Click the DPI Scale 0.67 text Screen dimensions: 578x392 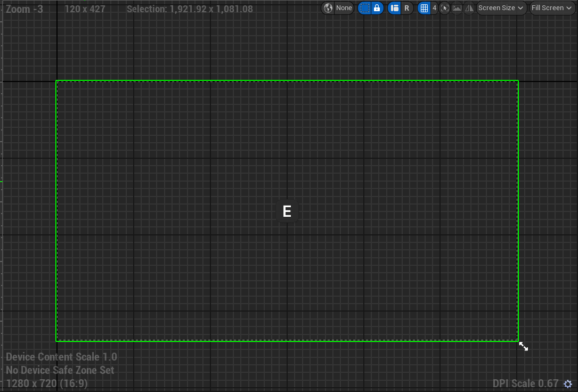coord(525,383)
